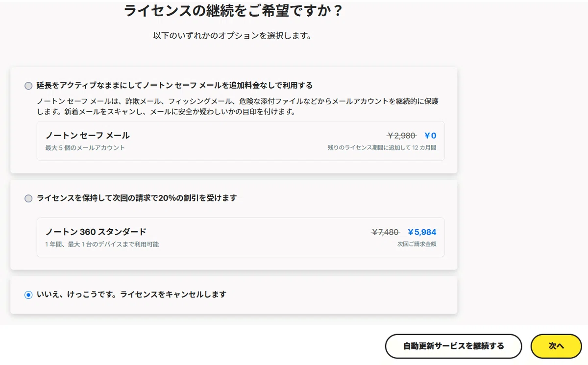Image resolution: width=588 pixels, height=365 pixels.
Task: Click the text 次回ご請求金額
Action: coord(417,244)
